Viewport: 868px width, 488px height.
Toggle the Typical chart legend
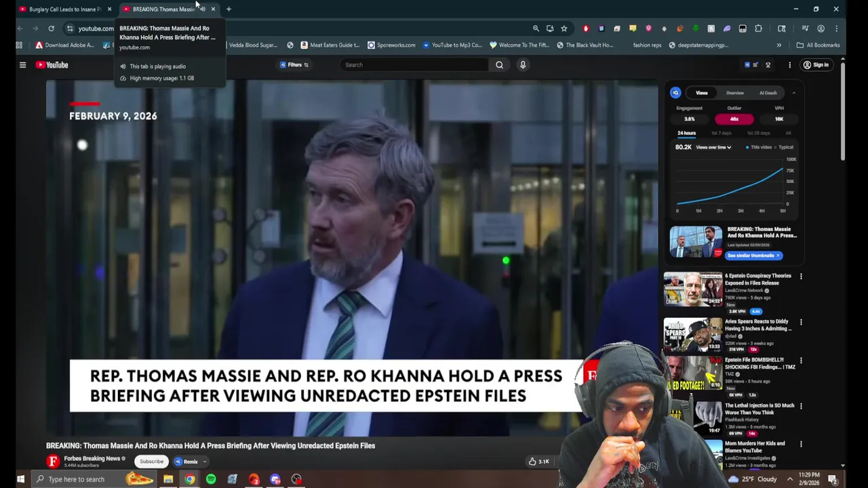coord(785,147)
